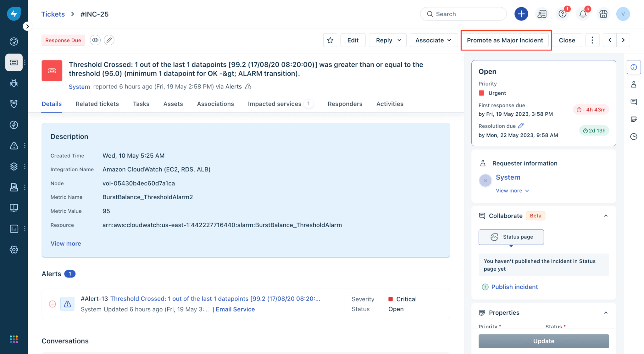Collapse the Collaborate section chevron
Image resolution: width=644 pixels, height=354 pixels.
coord(606,216)
